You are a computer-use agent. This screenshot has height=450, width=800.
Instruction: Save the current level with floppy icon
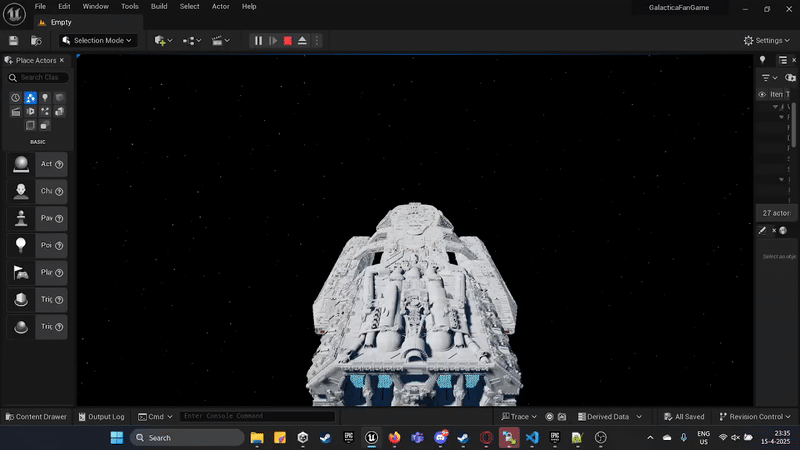(14, 41)
